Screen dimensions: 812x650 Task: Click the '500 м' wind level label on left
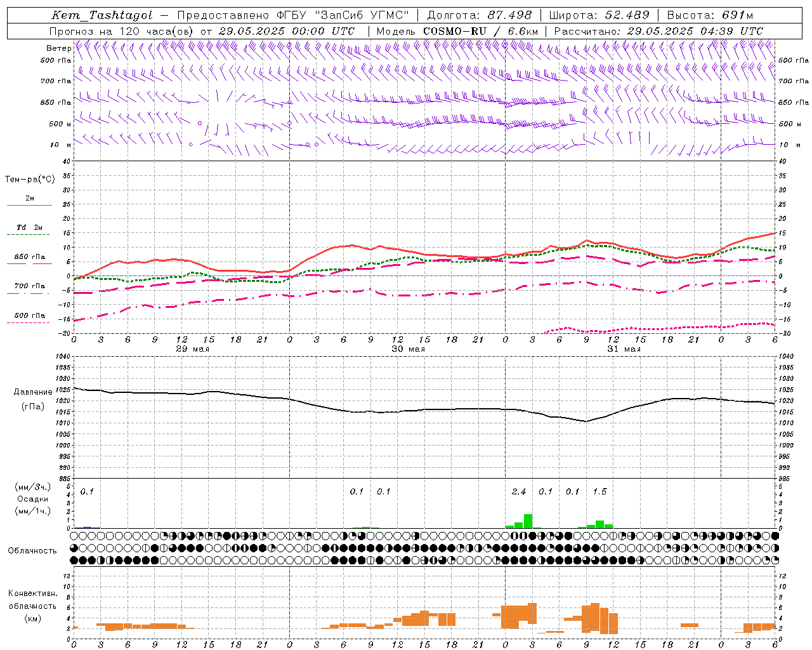pos(60,124)
